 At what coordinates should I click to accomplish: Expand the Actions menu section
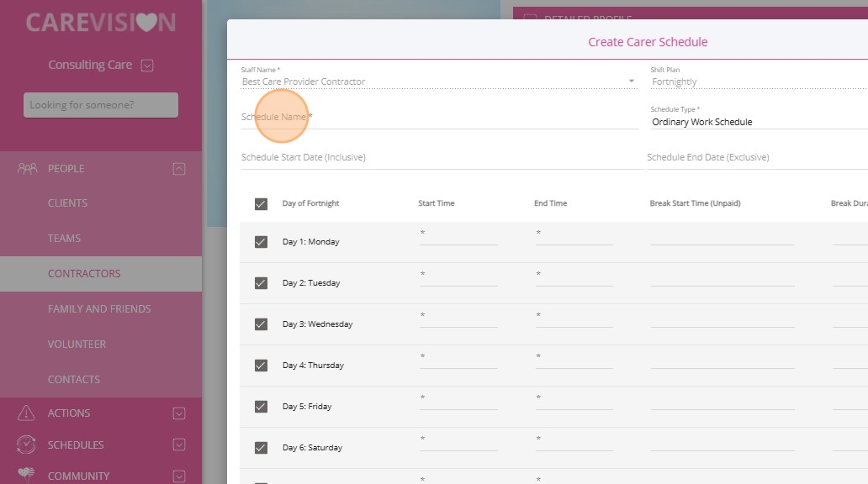(179, 413)
